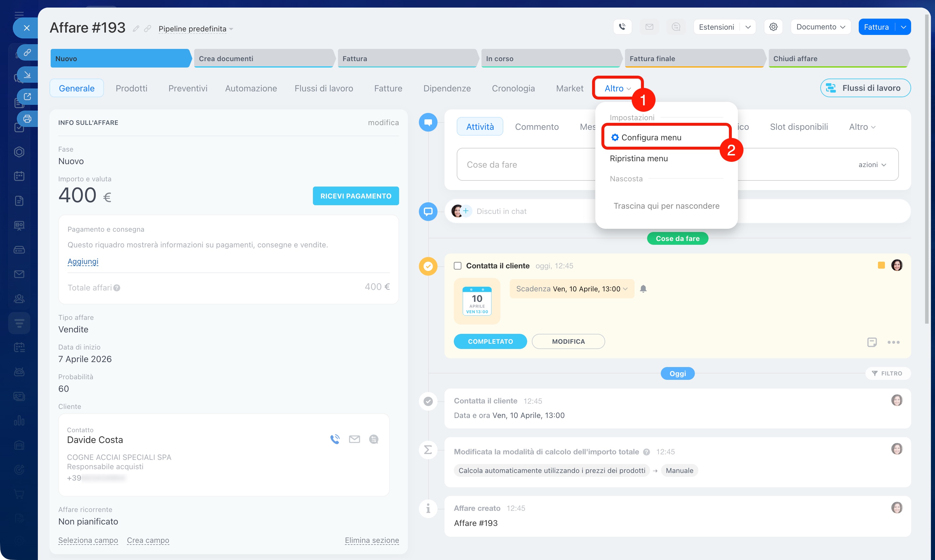Image resolution: width=935 pixels, height=560 pixels.
Task: Select Configura menu option
Action: click(651, 137)
